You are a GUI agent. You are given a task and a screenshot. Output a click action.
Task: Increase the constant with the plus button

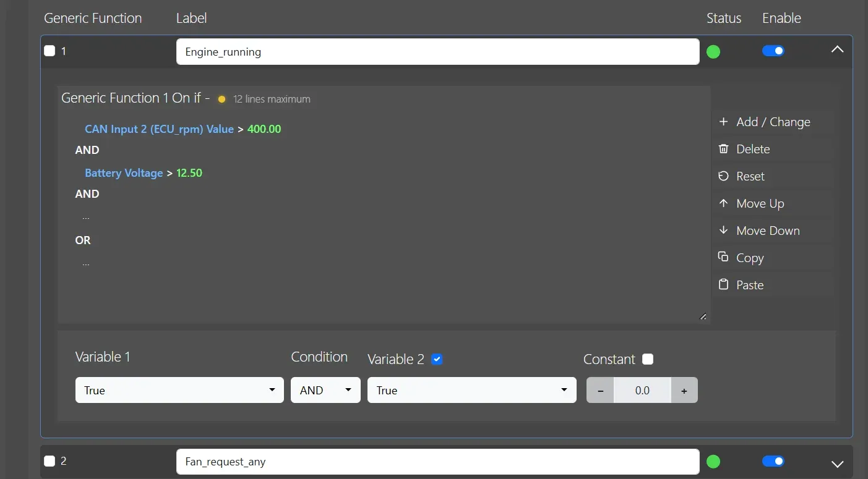click(684, 390)
